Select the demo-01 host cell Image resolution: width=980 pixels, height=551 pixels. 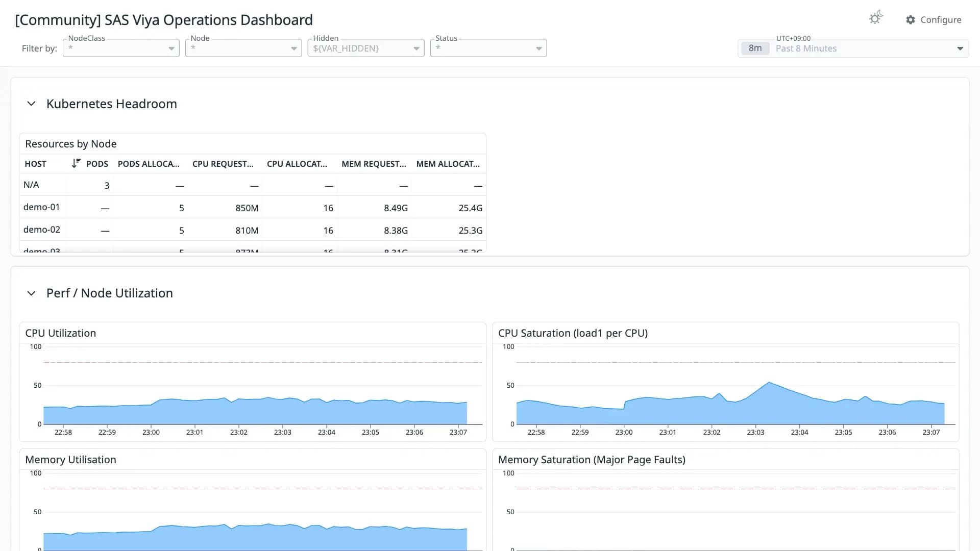coord(42,207)
